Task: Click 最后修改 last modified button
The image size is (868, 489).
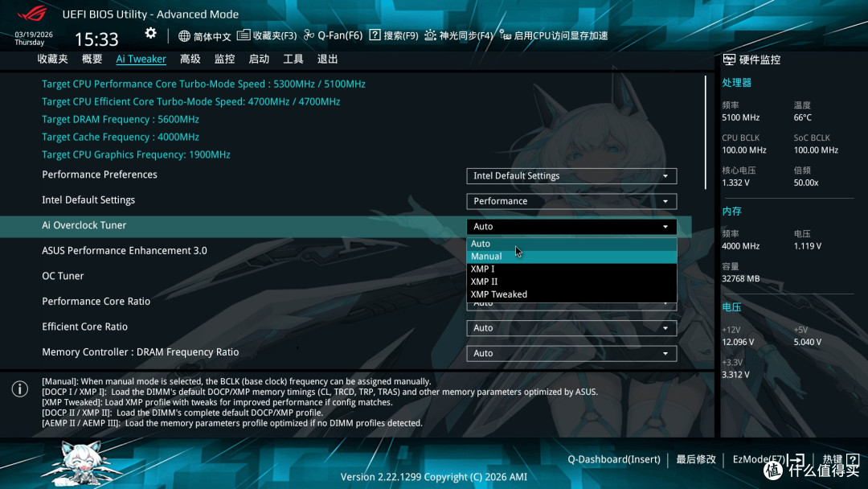Action: [x=696, y=459]
